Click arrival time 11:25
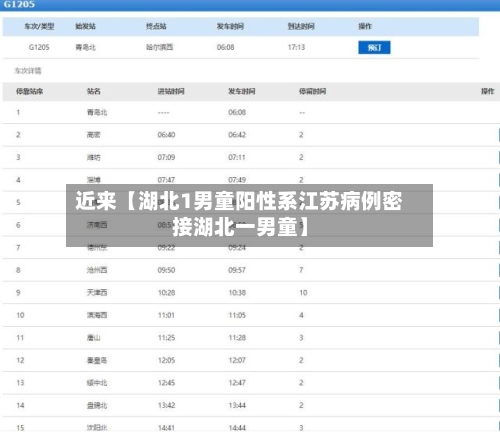This screenshot has height=432, width=500. coord(166,338)
